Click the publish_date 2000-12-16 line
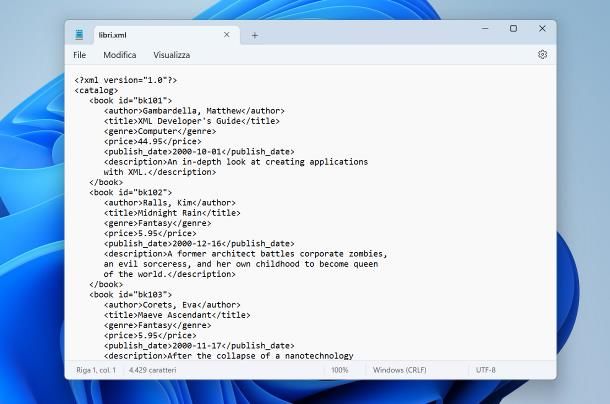The width and height of the screenshot is (610, 404). (199, 244)
